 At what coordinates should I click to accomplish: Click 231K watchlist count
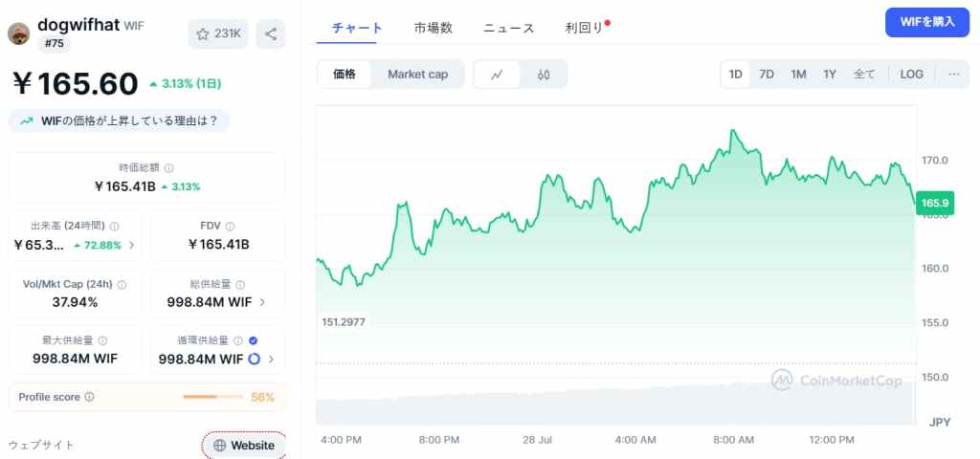click(228, 33)
